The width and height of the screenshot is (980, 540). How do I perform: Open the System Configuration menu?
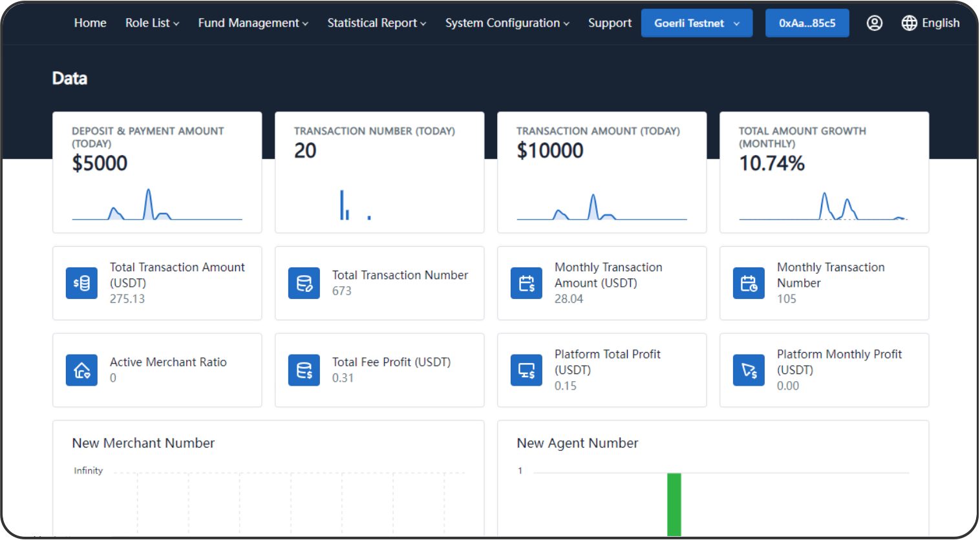coord(507,23)
